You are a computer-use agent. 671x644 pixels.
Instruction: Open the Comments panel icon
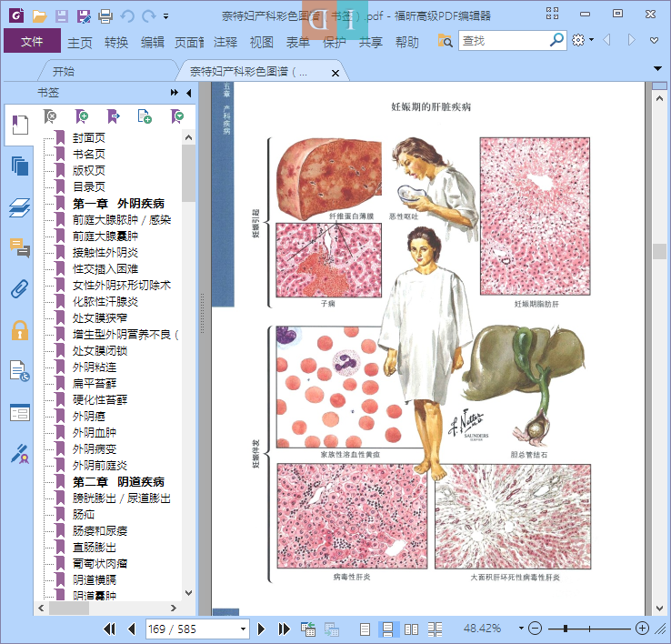pos(20,248)
